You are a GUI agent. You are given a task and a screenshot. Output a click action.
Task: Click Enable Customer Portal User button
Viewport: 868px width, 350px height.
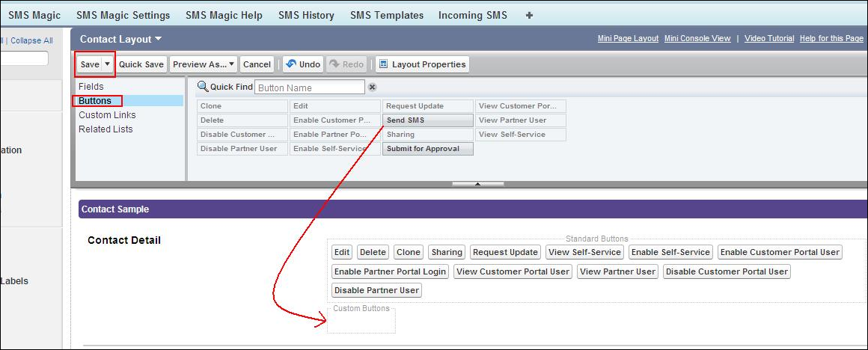[780, 252]
